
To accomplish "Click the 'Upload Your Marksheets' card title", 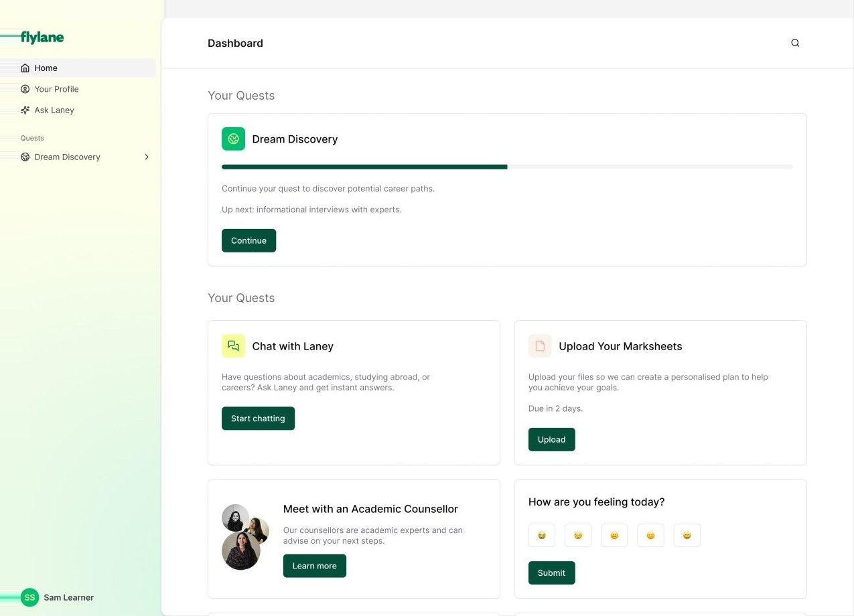I will (620, 346).
